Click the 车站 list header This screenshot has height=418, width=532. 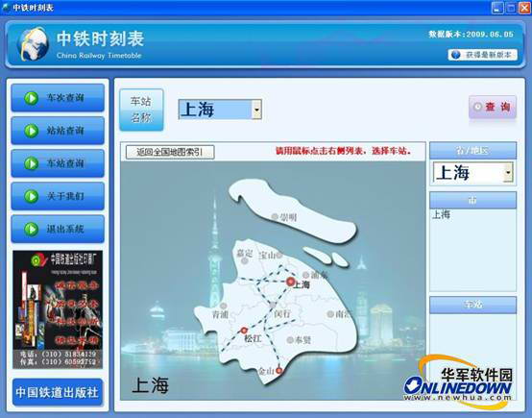pyautogui.click(x=473, y=305)
